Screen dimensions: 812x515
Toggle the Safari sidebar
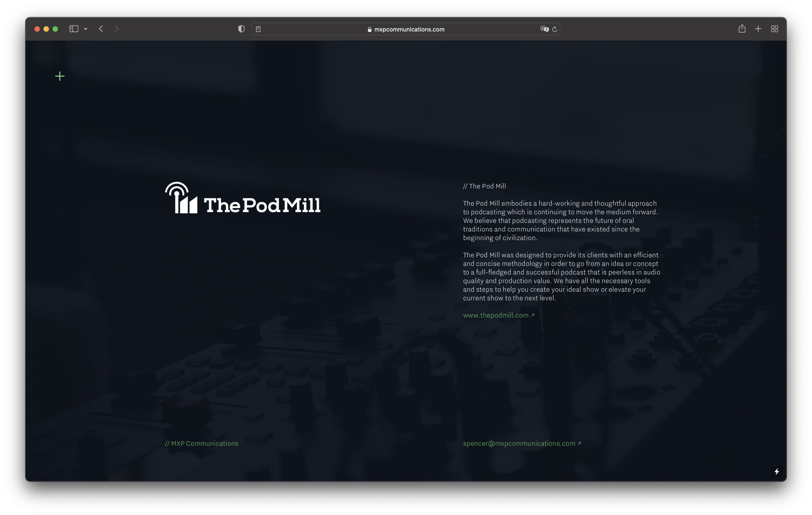tap(74, 29)
